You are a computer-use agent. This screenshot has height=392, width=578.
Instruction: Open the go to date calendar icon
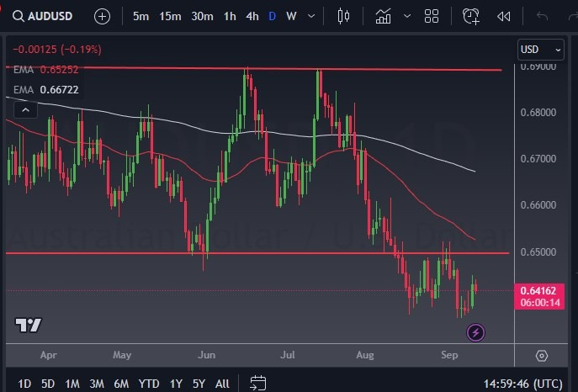click(257, 384)
